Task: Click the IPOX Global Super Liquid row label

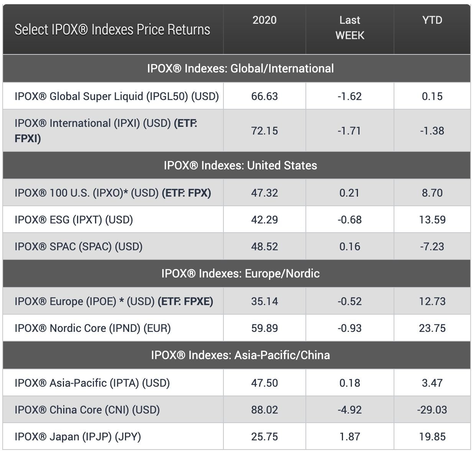Action: click(117, 96)
